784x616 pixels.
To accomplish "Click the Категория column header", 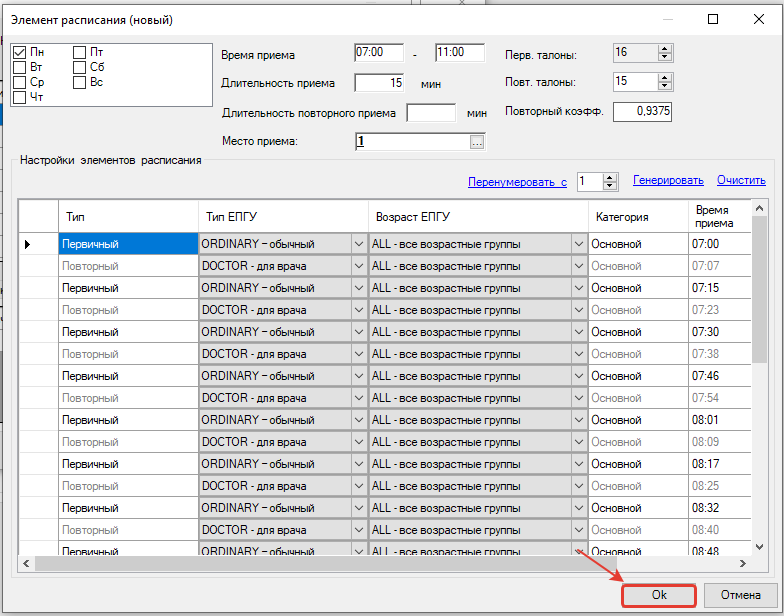I will (x=638, y=216).
